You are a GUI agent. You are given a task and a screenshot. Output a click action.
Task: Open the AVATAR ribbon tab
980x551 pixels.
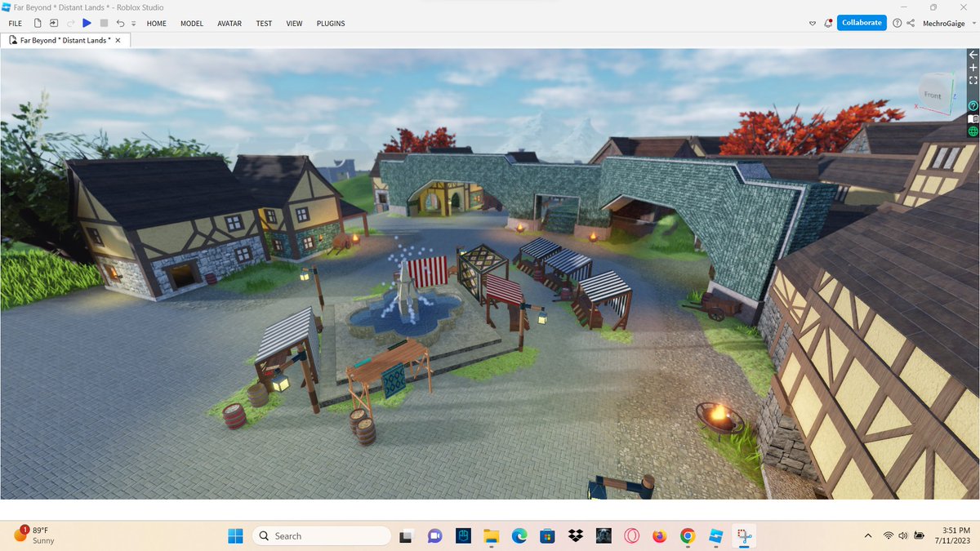pos(229,24)
